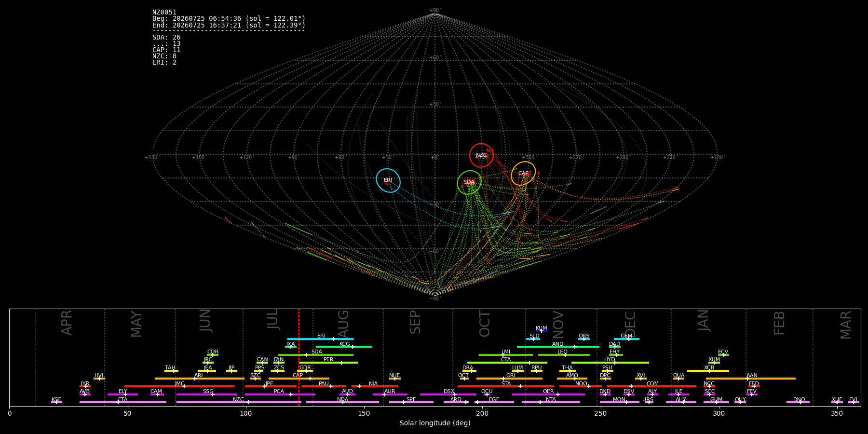Click the NTA shower pink bar
The height and width of the screenshot is (434, 868).
point(551,402)
